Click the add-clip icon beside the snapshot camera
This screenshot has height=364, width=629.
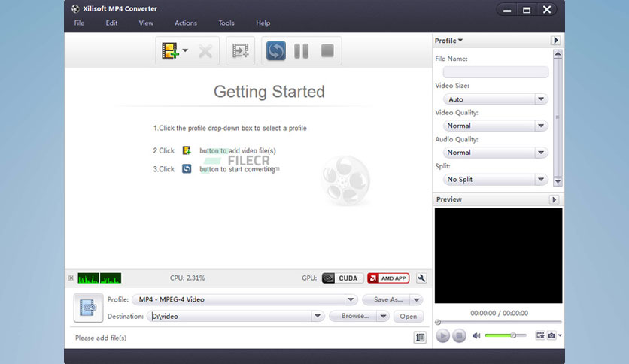(x=540, y=335)
